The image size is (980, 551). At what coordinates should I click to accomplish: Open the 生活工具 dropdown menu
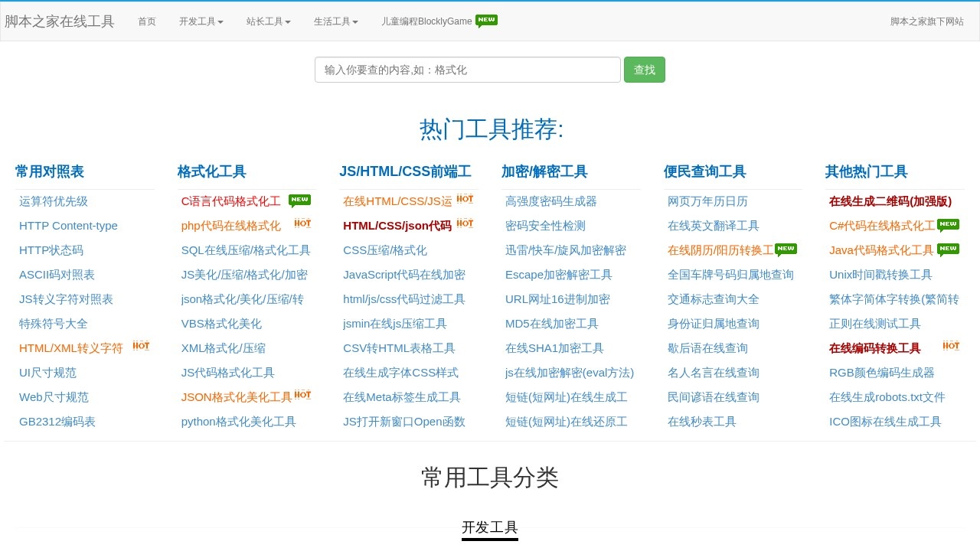click(335, 21)
